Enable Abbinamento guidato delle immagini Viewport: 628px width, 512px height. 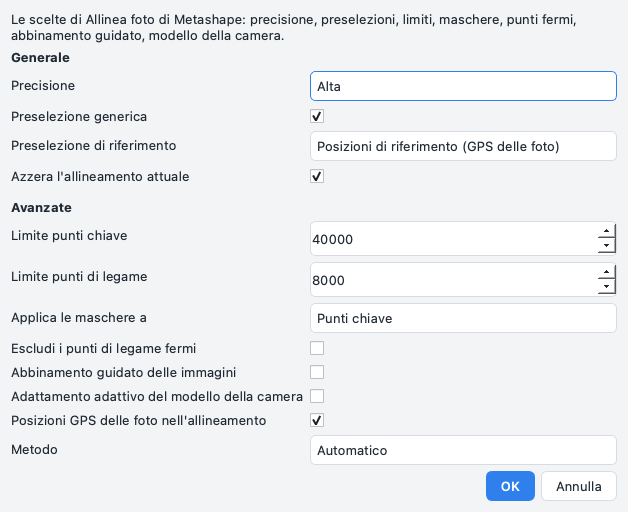tap(317, 372)
